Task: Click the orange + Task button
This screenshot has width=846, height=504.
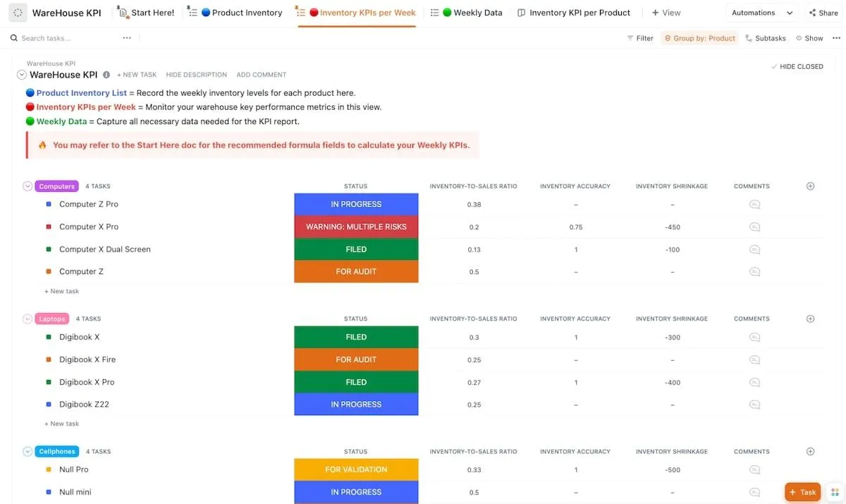Action: 803,492
